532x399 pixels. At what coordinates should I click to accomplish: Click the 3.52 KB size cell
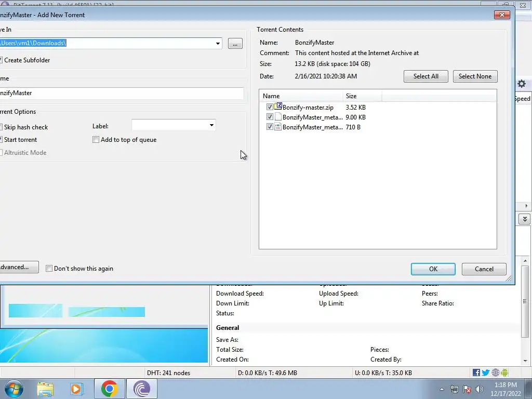coord(355,107)
